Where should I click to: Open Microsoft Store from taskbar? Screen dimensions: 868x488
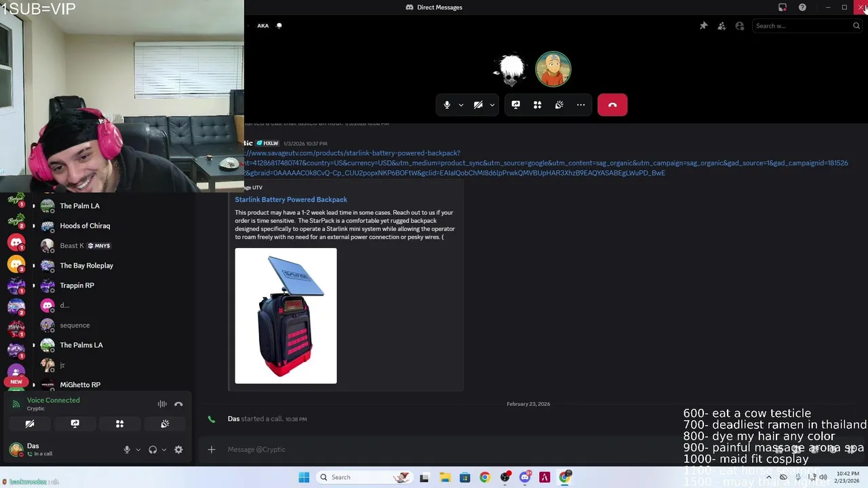(465, 477)
